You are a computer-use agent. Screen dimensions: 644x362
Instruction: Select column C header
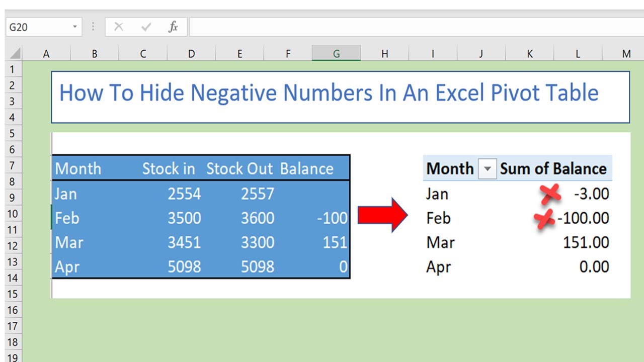(x=143, y=53)
